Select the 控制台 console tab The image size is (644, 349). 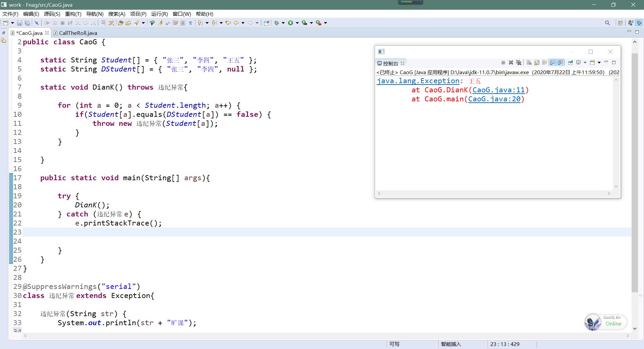[x=391, y=63]
